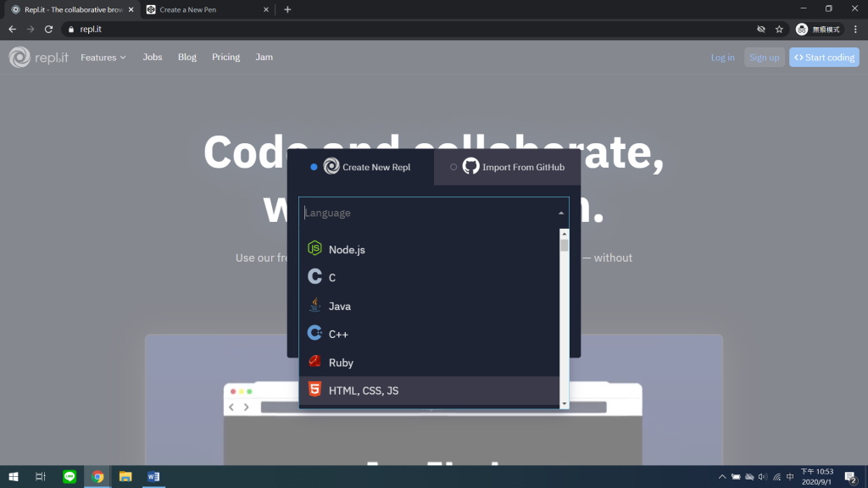Viewport: 868px width, 488px height.
Task: Click the network wifi tray icon
Action: 776,477
